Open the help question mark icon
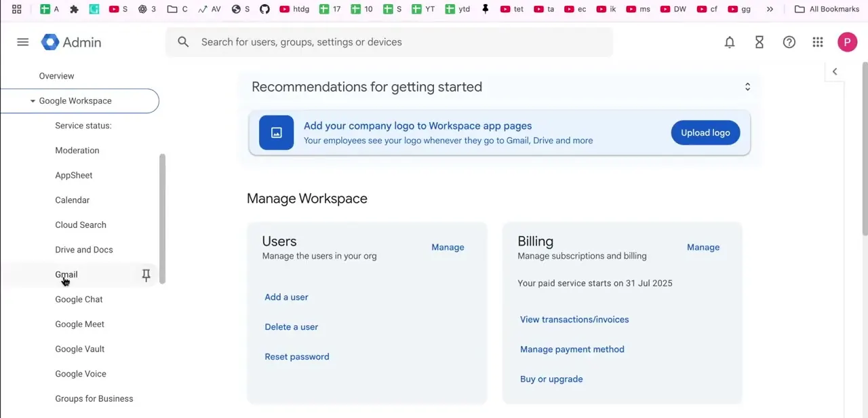This screenshot has width=868, height=418. point(789,42)
